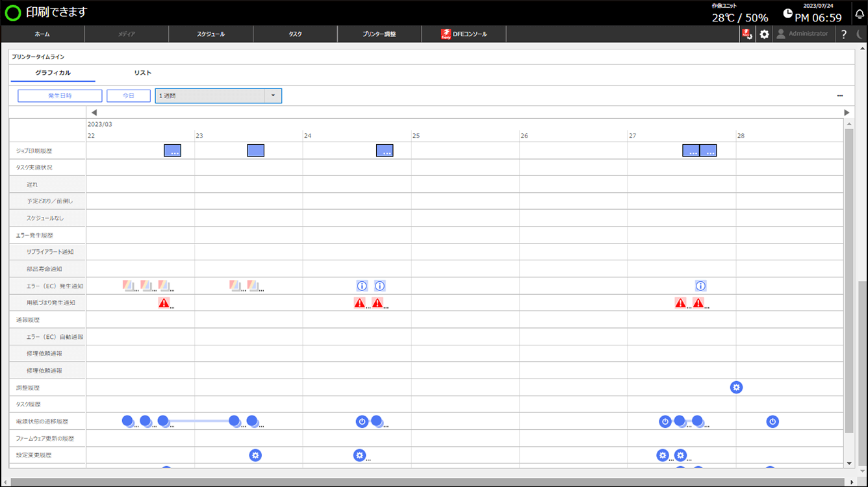The width and height of the screenshot is (868, 487).
Task: Open the notification bell icon
Action: point(860,14)
